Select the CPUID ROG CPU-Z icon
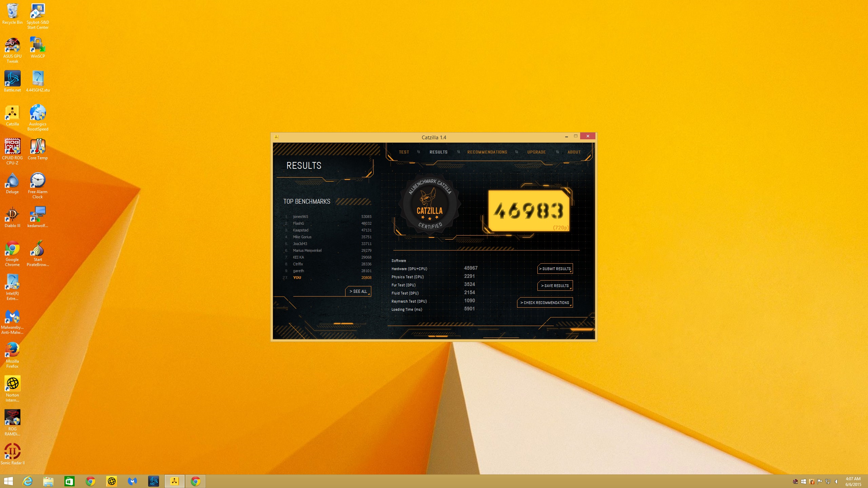This screenshot has height=488, width=868. 12,152
